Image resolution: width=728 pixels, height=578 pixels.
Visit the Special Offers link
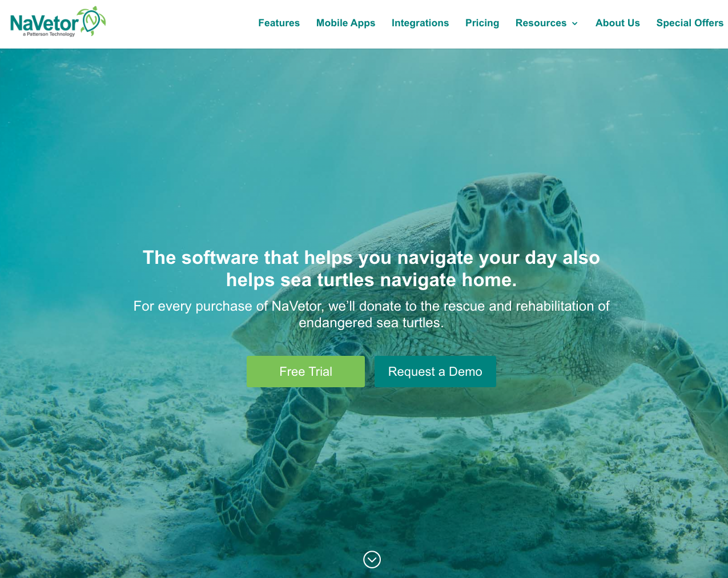pyautogui.click(x=690, y=23)
